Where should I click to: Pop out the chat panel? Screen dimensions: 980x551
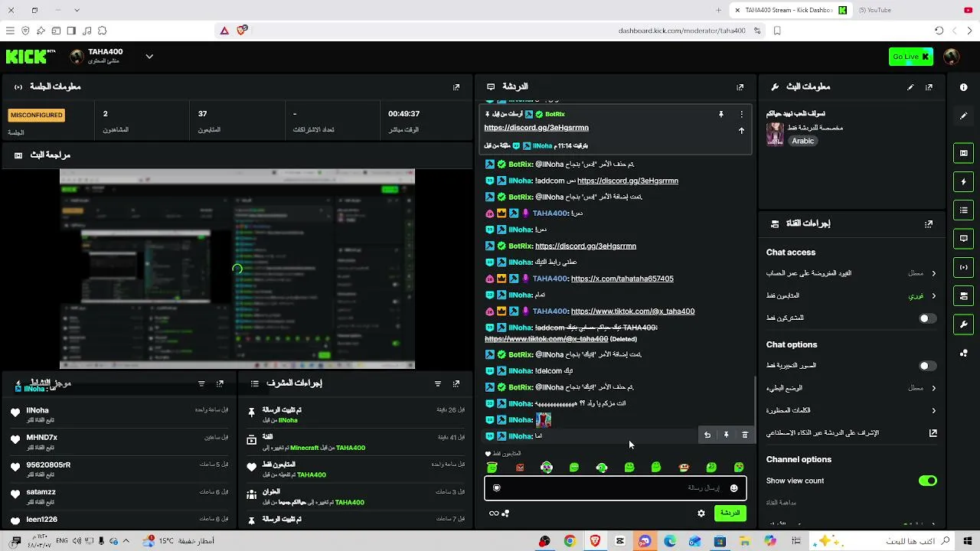coord(740,87)
